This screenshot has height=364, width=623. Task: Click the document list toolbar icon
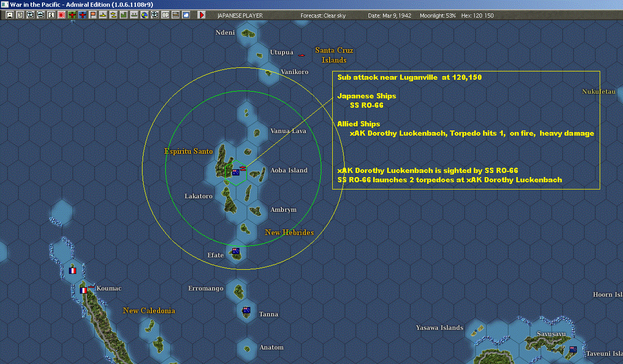click(x=20, y=15)
